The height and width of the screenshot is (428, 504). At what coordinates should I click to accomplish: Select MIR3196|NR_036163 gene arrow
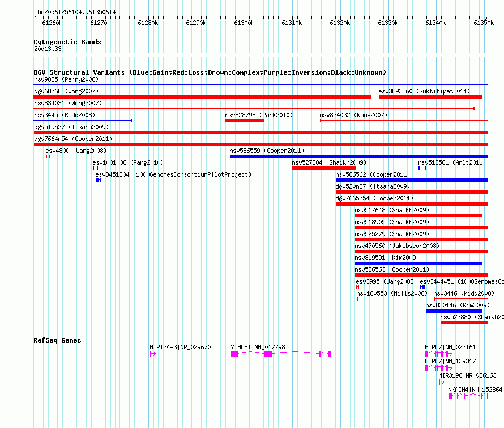[442, 382]
